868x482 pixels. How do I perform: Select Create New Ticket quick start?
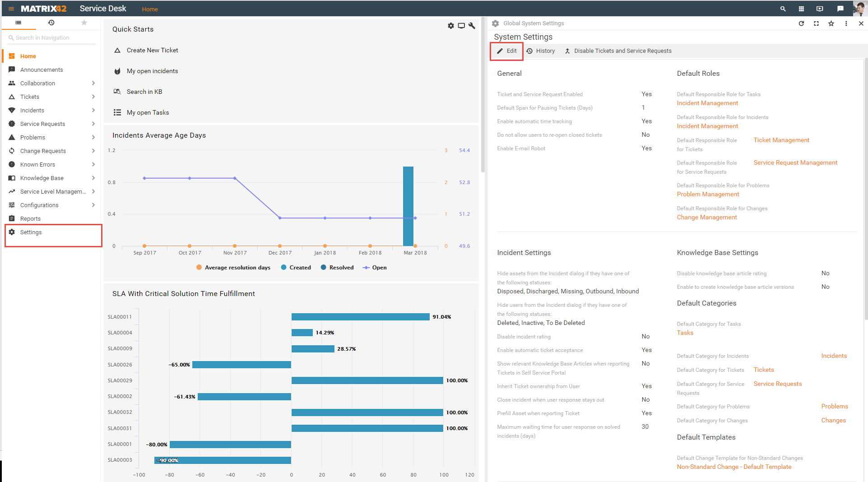coord(152,50)
